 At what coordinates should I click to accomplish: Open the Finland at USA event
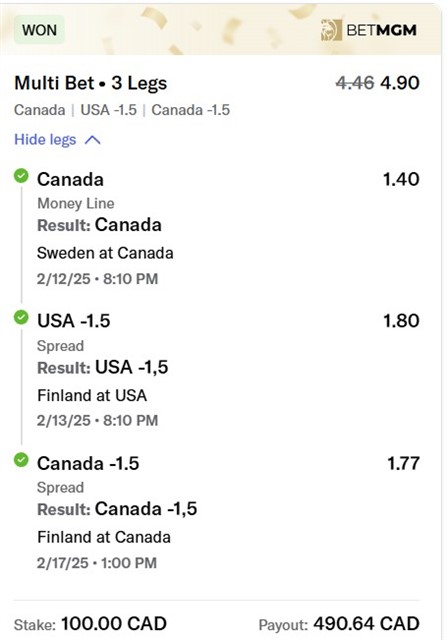click(x=92, y=396)
